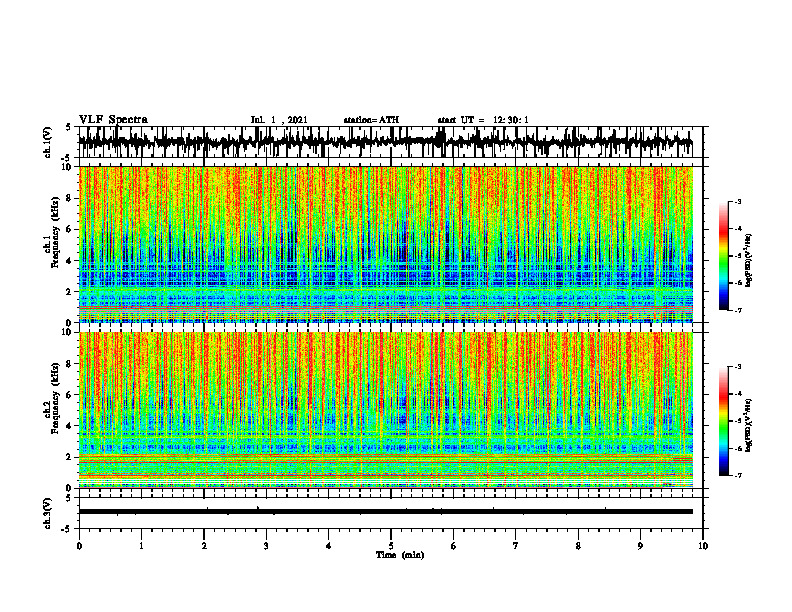Click time axis tick label "5"
Image resolution: width=792 pixels, height=612 pixels.
(x=391, y=546)
